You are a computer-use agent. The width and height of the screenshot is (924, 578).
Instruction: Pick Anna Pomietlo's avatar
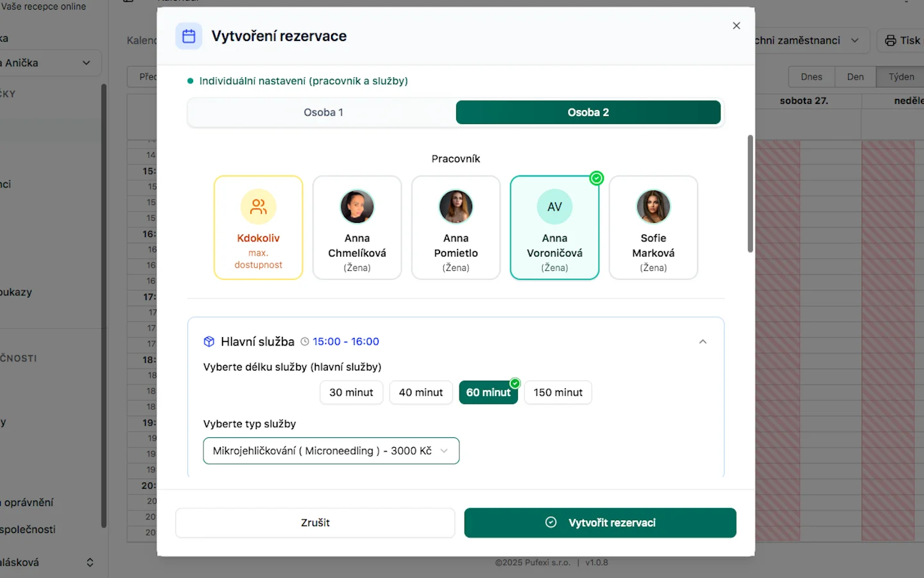456,207
